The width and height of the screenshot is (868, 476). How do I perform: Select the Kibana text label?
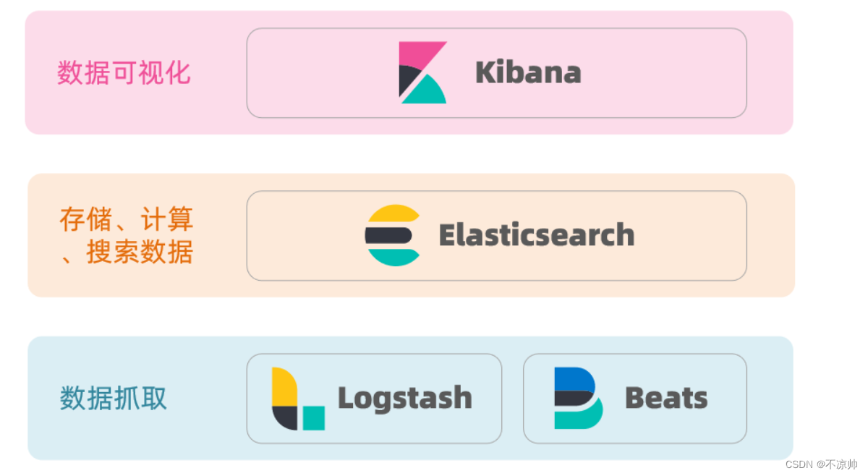coord(528,73)
